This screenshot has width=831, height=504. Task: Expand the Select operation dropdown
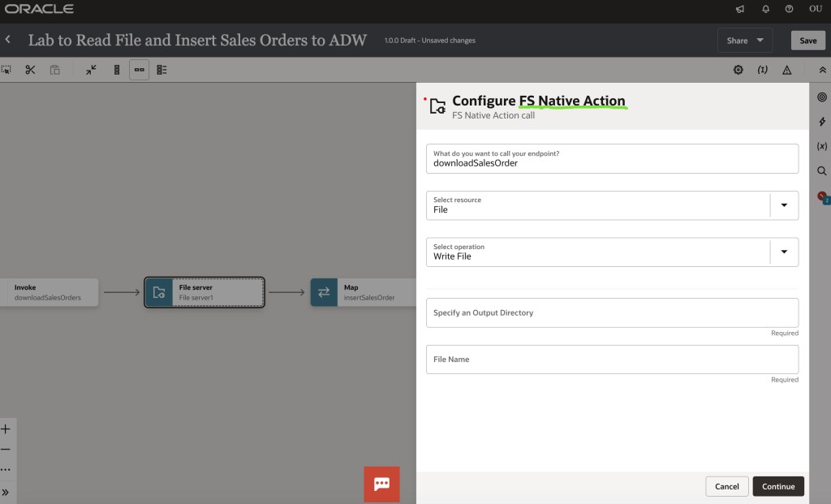click(x=783, y=252)
